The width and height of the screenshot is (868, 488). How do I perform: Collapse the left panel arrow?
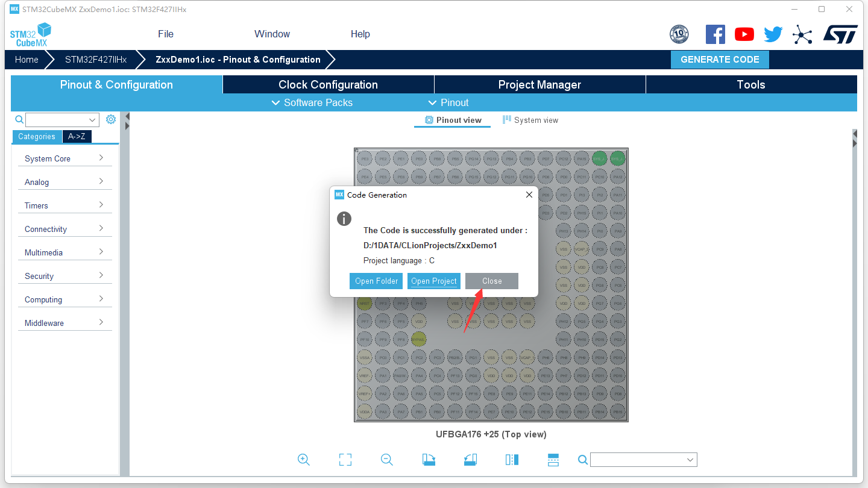coord(127,116)
